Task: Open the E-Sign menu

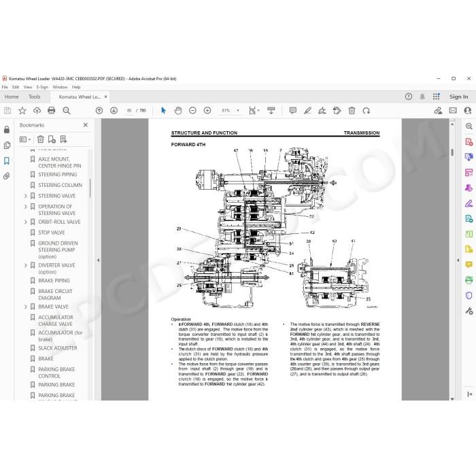Action: 42,87
